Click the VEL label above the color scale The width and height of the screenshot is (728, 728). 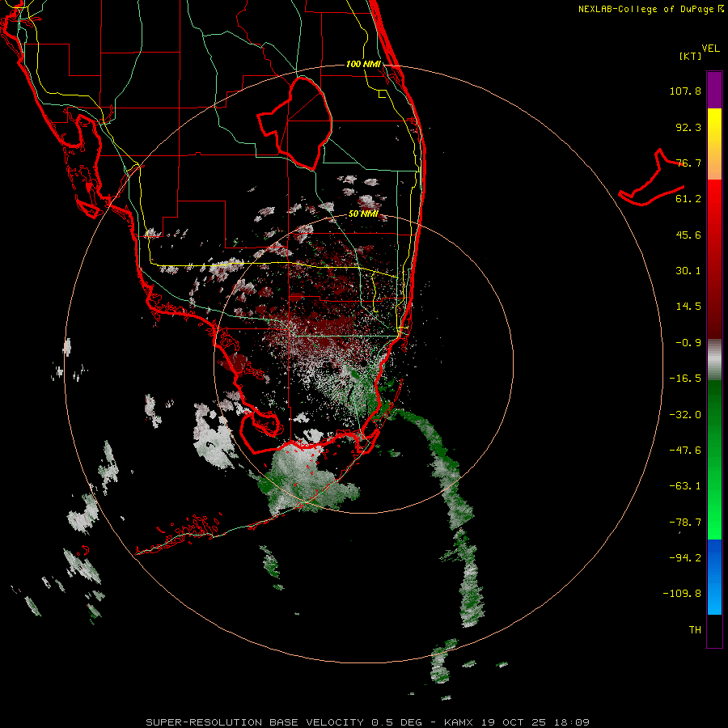710,49
